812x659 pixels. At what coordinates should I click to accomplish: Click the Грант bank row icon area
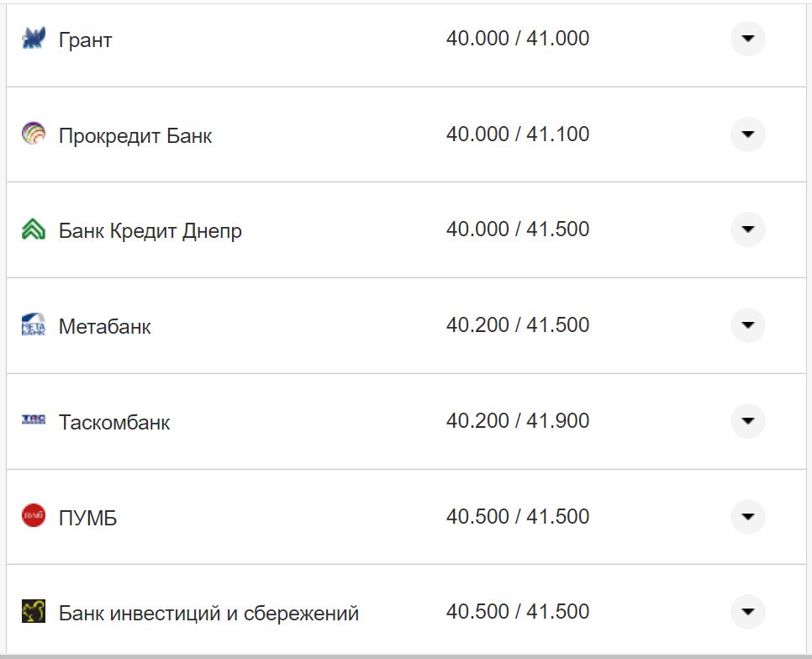[x=32, y=39]
